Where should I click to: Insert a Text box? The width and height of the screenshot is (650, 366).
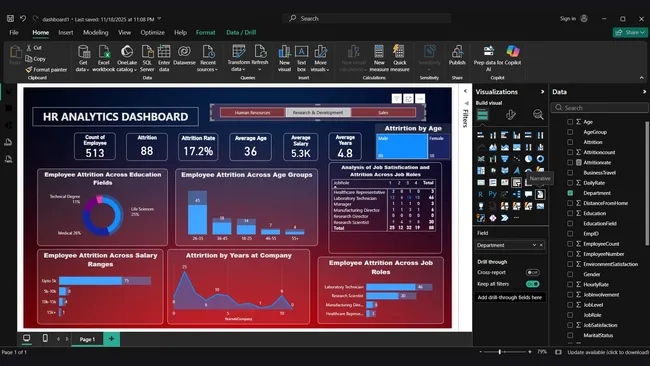click(301, 58)
